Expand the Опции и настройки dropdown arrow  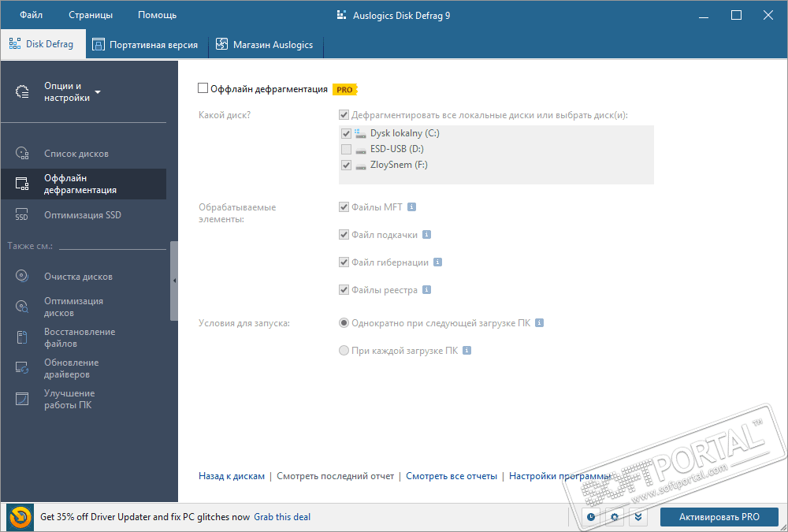[98, 92]
